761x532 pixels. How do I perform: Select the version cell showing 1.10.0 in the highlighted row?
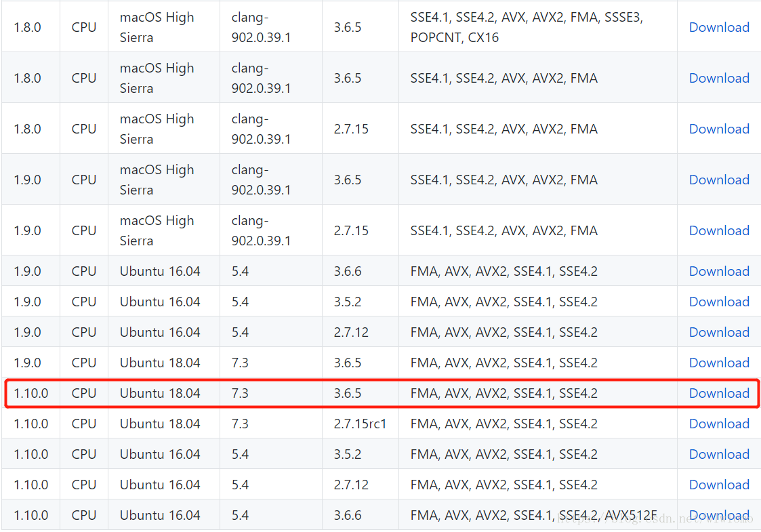[x=30, y=393]
